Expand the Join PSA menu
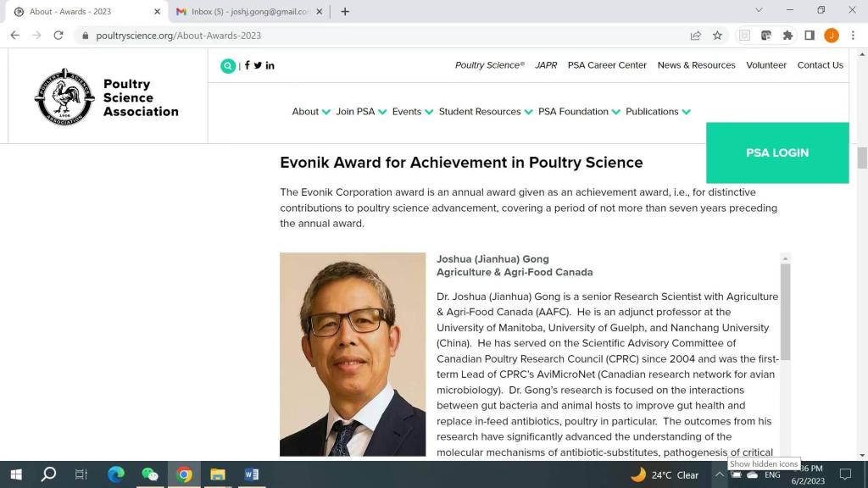Screen dimensions: 868x488 point(361,112)
